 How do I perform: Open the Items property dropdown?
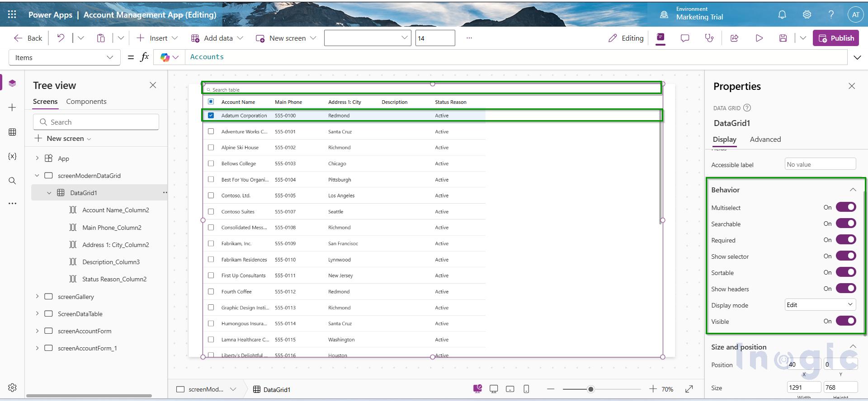65,57
